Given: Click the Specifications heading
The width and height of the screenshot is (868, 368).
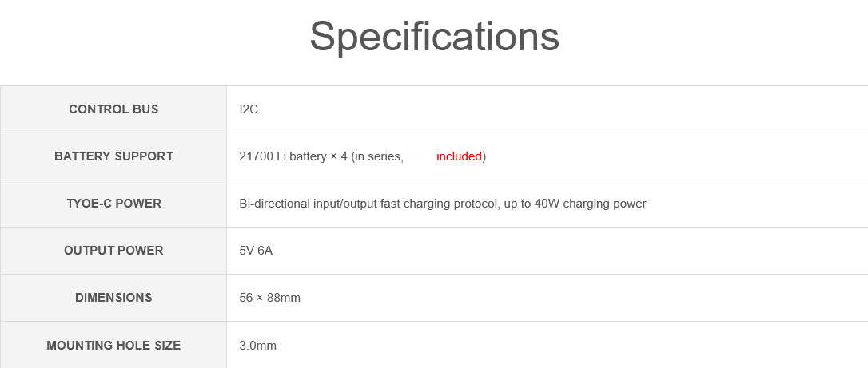Looking at the screenshot, I should point(434,37).
